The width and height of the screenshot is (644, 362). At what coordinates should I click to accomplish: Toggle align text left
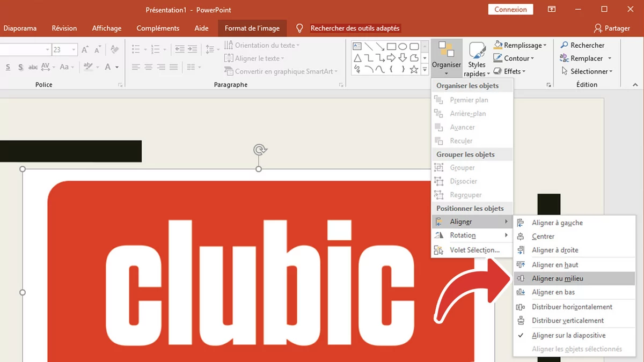point(136,67)
